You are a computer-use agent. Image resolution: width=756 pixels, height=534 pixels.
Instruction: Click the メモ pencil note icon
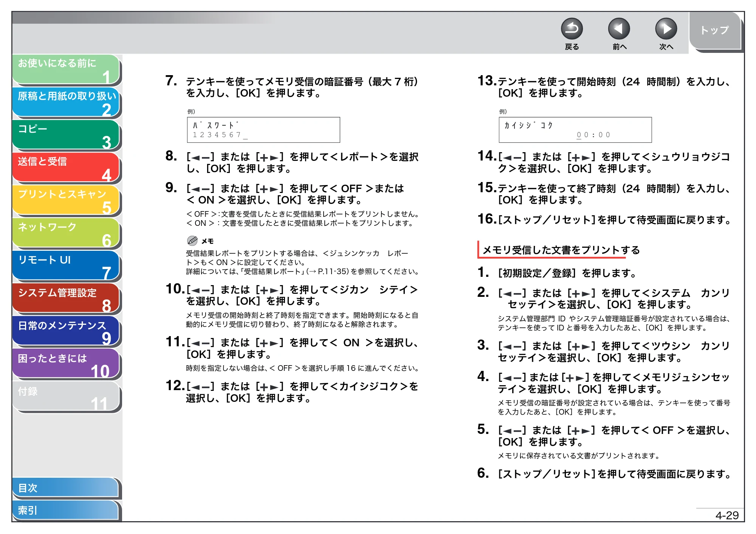click(x=192, y=241)
